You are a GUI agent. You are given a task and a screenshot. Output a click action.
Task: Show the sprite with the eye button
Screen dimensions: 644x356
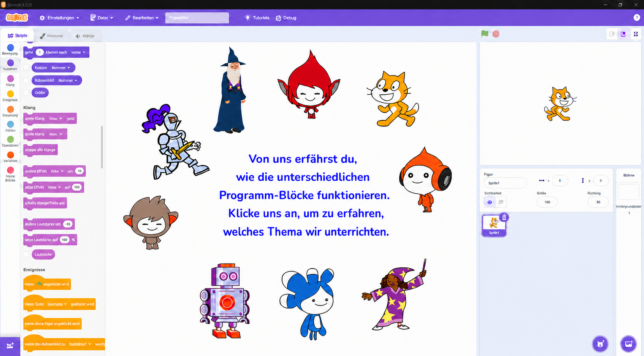click(490, 202)
